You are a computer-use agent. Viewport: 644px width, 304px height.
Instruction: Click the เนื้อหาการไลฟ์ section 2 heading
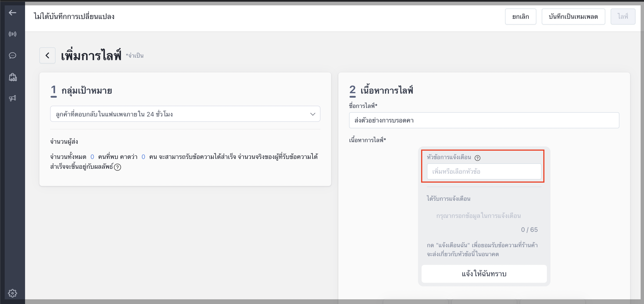coord(386,90)
